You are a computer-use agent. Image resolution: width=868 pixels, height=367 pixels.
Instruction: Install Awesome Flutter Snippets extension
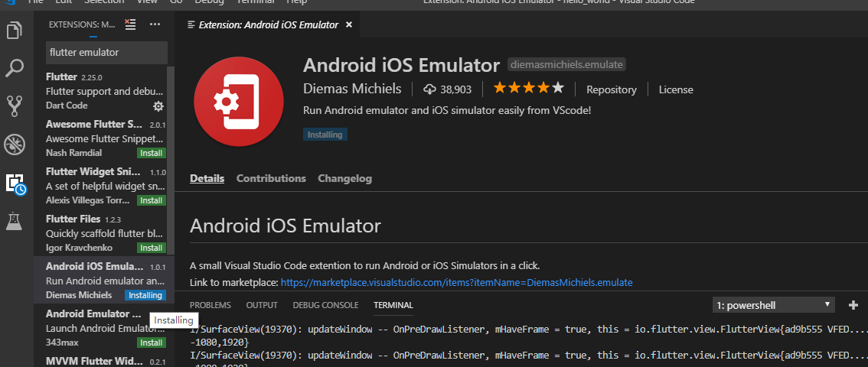(152, 153)
